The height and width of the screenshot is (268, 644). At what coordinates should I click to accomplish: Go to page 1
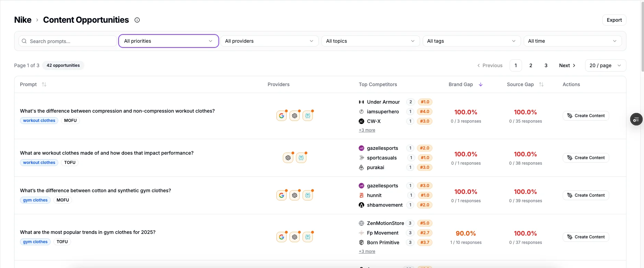click(516, 65)
